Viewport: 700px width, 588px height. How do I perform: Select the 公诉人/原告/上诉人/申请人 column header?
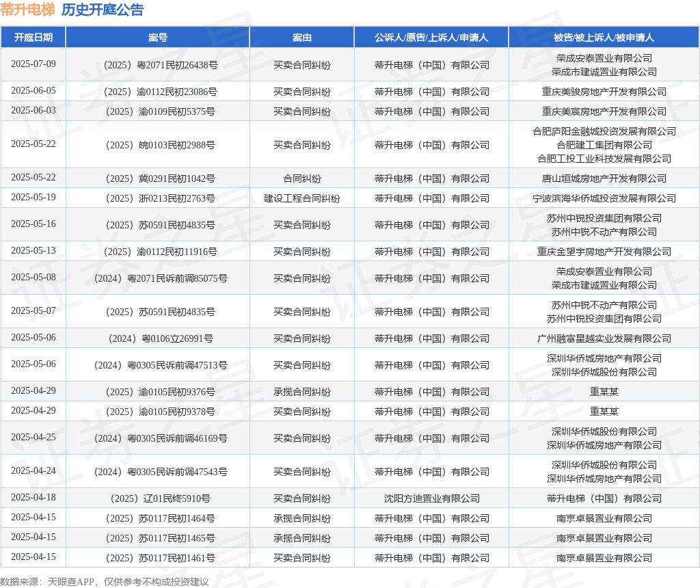pos(431,38)
